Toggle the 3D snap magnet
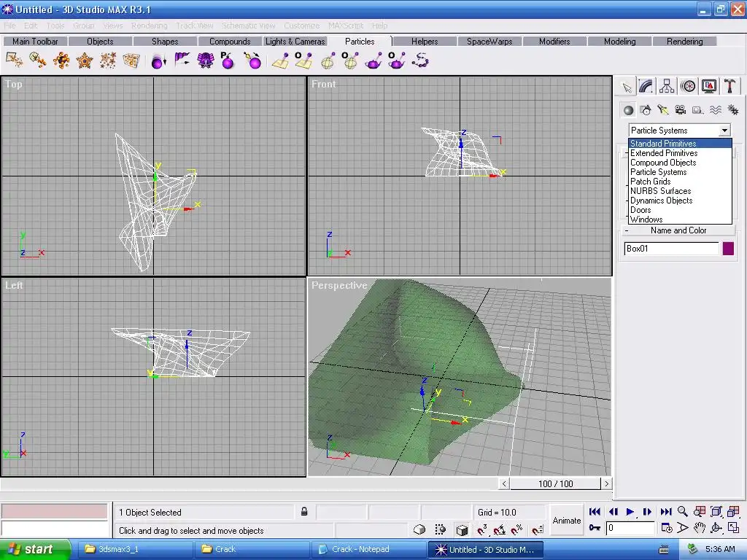 coord(482,529)
